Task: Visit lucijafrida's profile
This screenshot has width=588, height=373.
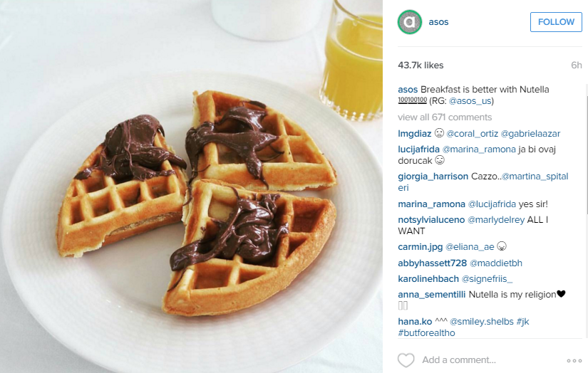Action: (418, 149)
